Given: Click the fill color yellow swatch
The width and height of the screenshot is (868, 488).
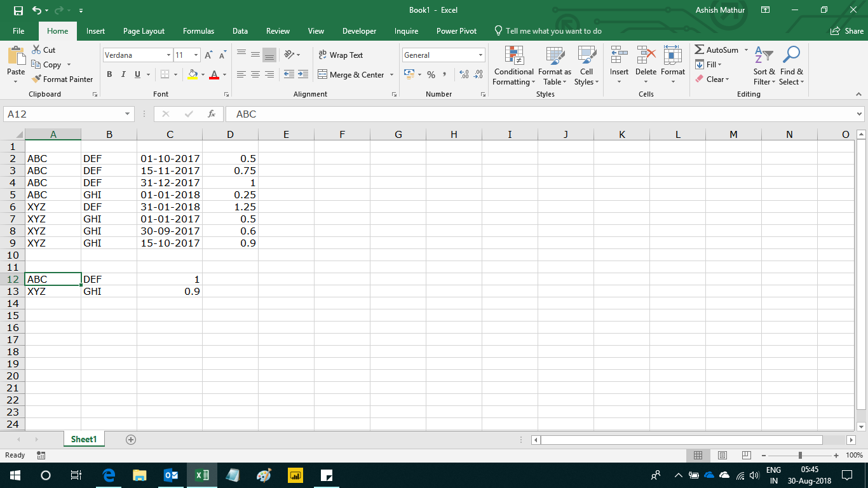Looking at the screenshot, I should pyautogui.click(x=193, y=75).
